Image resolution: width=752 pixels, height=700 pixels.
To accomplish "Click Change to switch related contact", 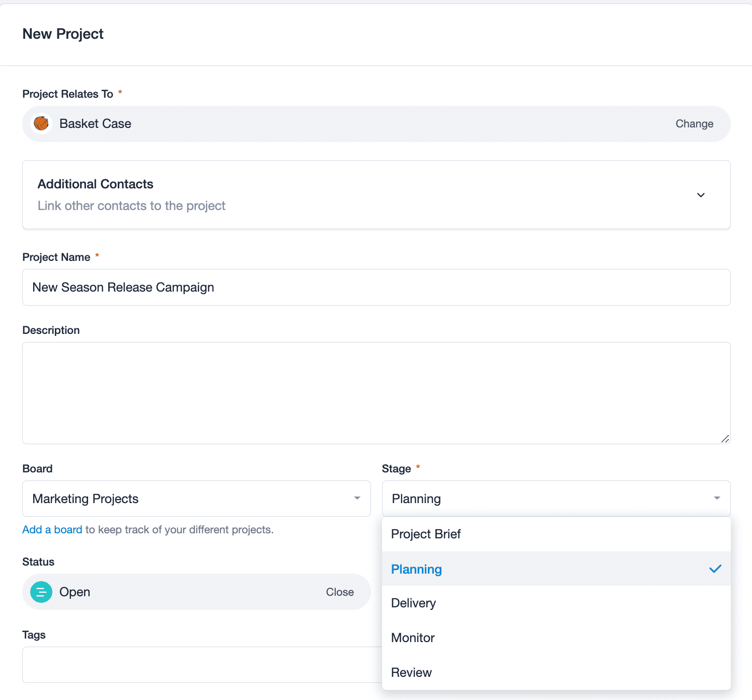I will pyautogui.click(x=694, y=124).
